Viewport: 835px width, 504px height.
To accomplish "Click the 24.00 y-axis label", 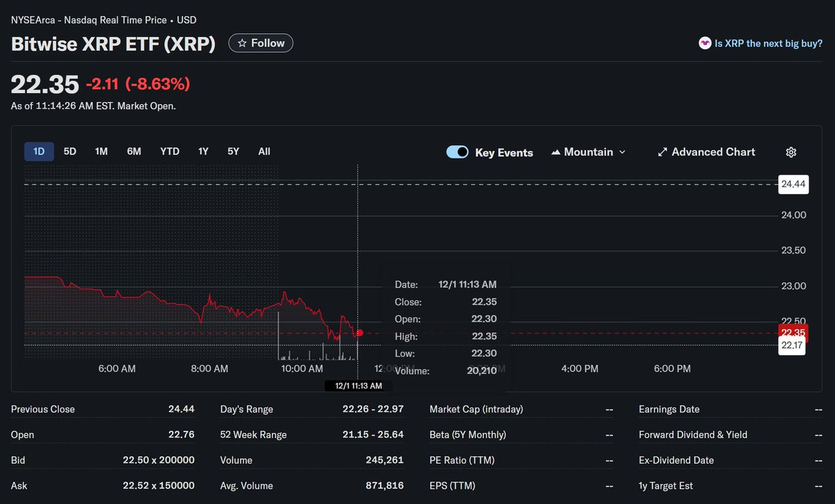I will tap(794, 216).
